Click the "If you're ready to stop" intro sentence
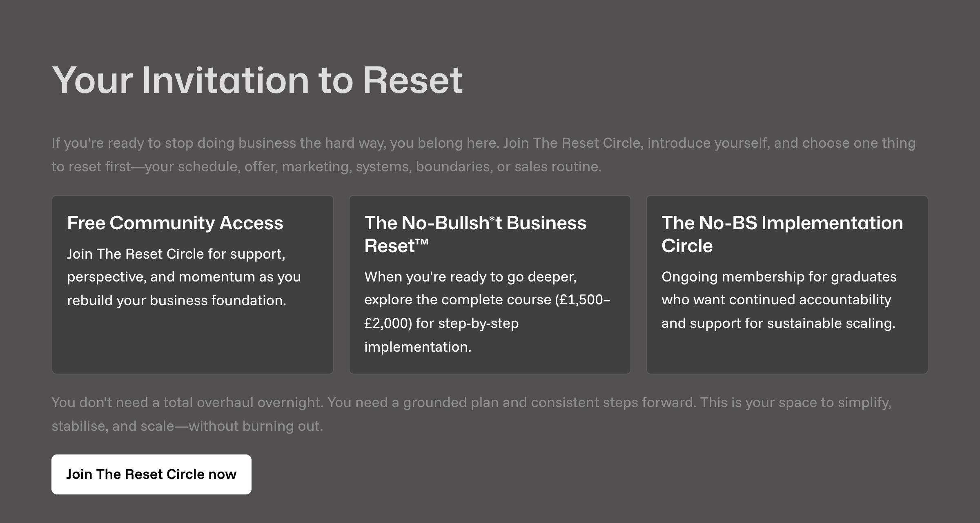 [x=122, y=143]
